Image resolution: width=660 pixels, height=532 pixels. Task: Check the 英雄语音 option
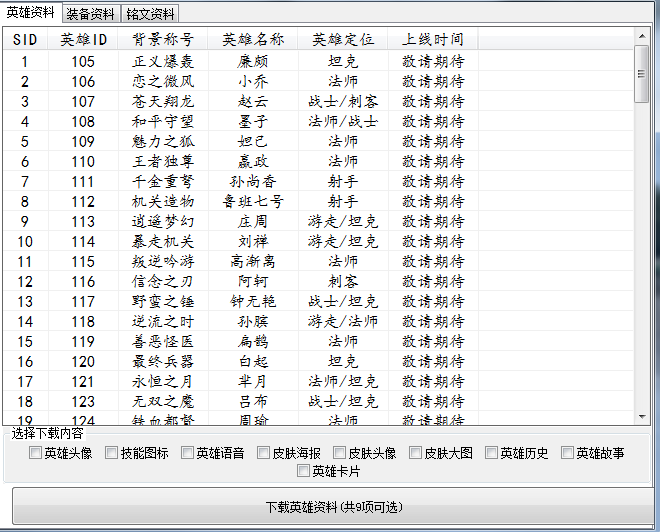pos(188,453)
